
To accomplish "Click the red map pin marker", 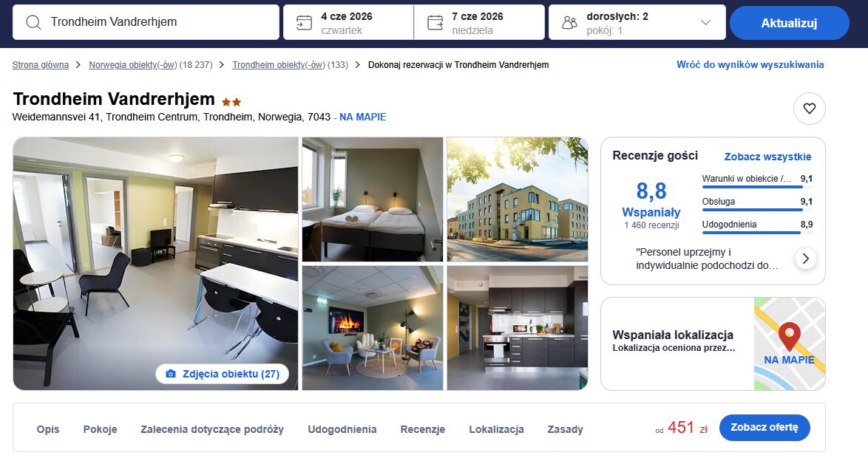I will [789, 336].
